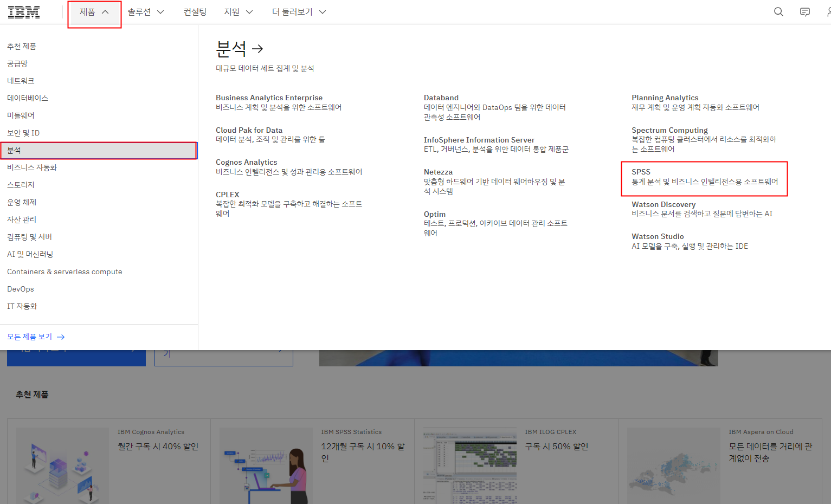Click IBM SPSS Statistics card illustration
The width and height of the screenshot is (831, 504).
tap(266, 466)
